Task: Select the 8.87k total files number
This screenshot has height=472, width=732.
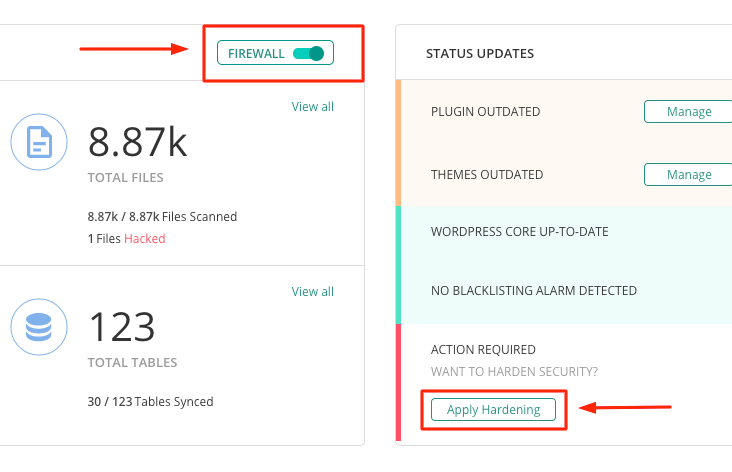Action: coord(138,142)
